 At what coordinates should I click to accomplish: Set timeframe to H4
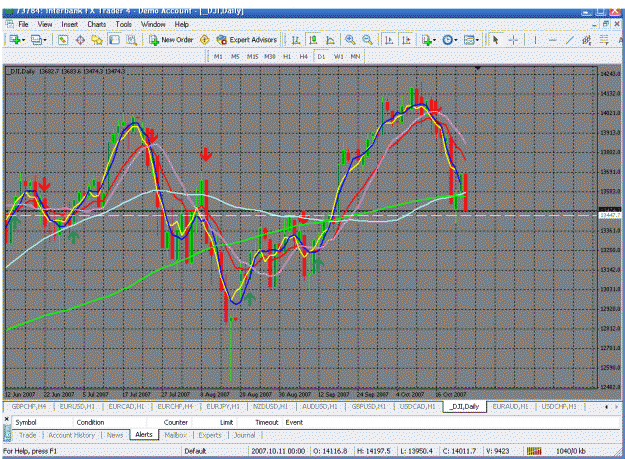(304, 57)
